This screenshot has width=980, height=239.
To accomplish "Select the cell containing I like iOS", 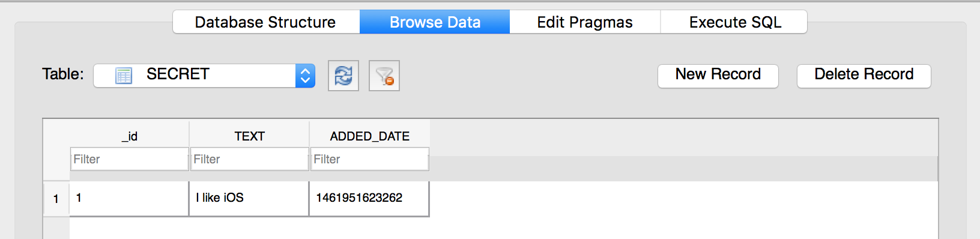I will (249, 198).
